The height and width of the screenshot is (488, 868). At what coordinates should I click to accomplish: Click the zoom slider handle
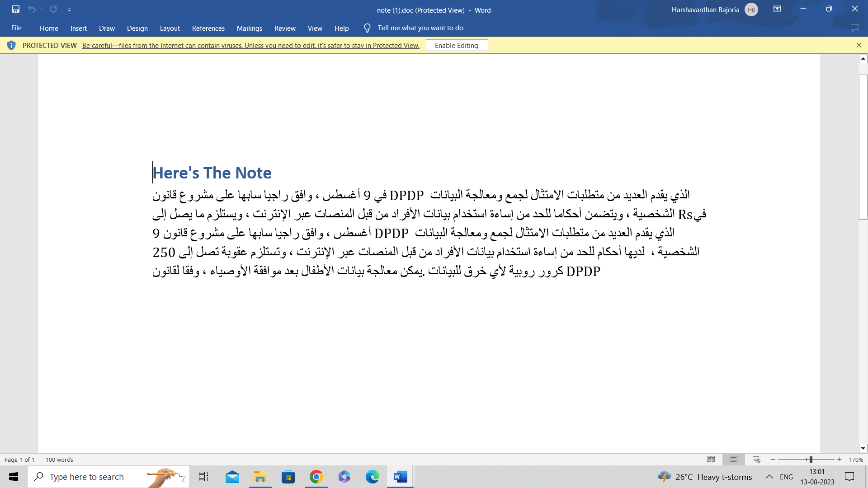[x=811, y=460]
